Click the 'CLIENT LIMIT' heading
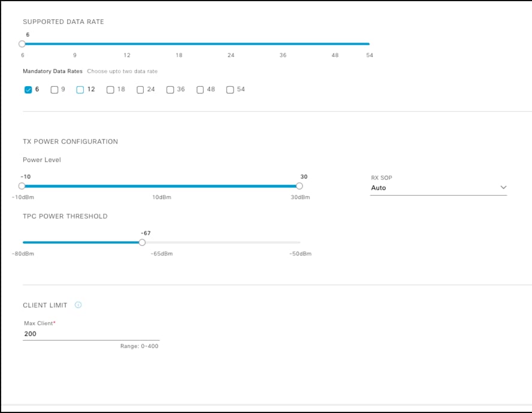Viewport: 532px width, 413px height. click(x=45, y=305)
